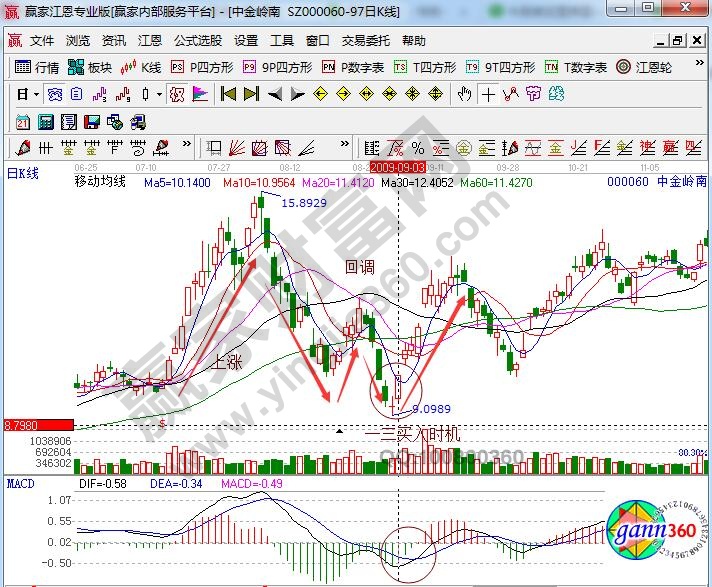Image resolution: width=712 pixels, height=587 pixels.
Task: Click the document list icon
Action: pyautogui.click(x=77, y=94)
